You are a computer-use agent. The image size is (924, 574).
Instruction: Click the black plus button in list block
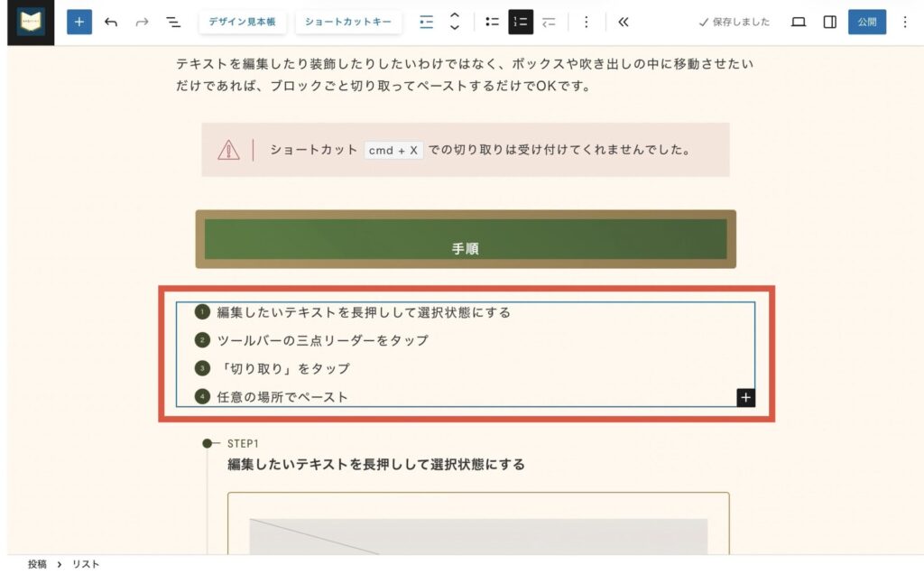tap(745, 397)
